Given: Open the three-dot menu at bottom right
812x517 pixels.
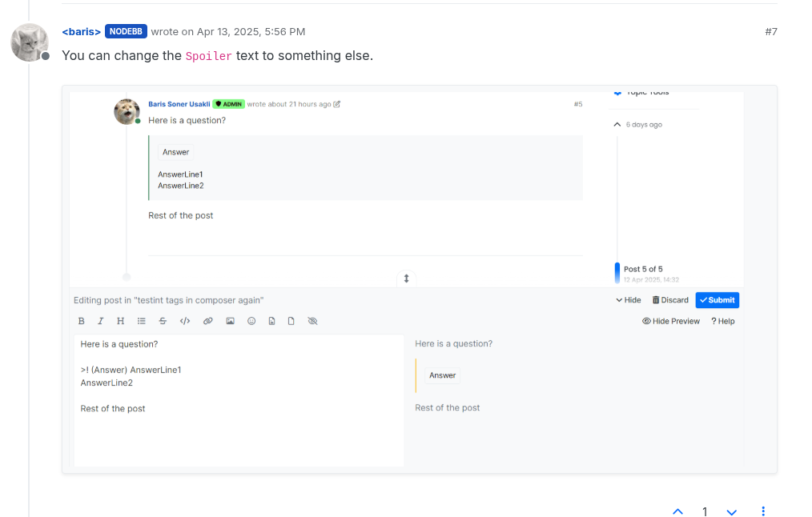Looking at the screenshot, I should 763,511.
